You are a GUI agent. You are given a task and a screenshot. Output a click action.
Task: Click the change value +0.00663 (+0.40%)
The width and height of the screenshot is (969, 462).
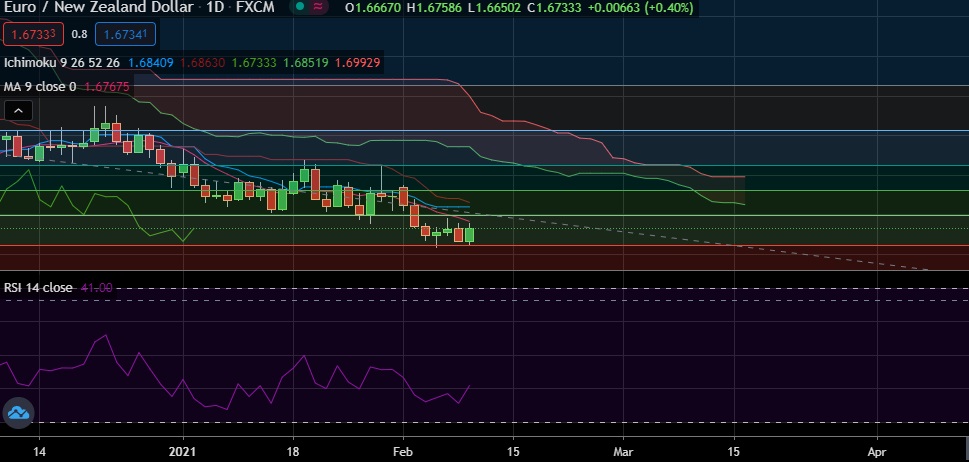[640, 8]
